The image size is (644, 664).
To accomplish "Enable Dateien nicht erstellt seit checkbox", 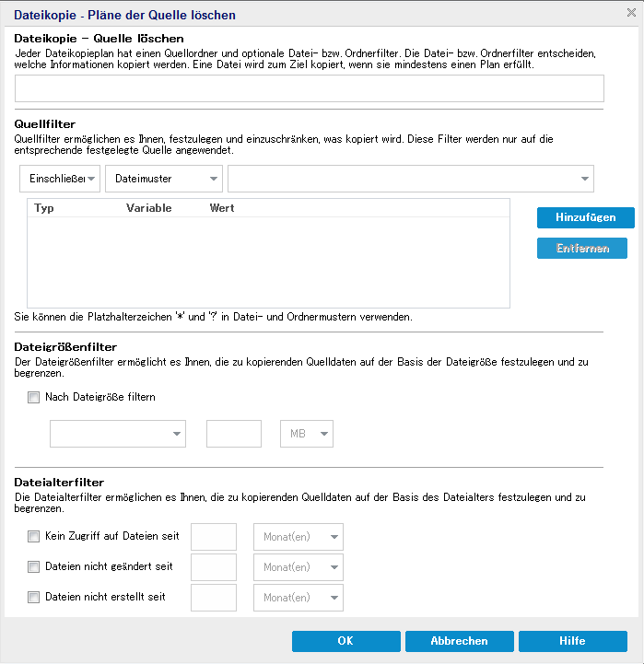I will tap(34, 597).
